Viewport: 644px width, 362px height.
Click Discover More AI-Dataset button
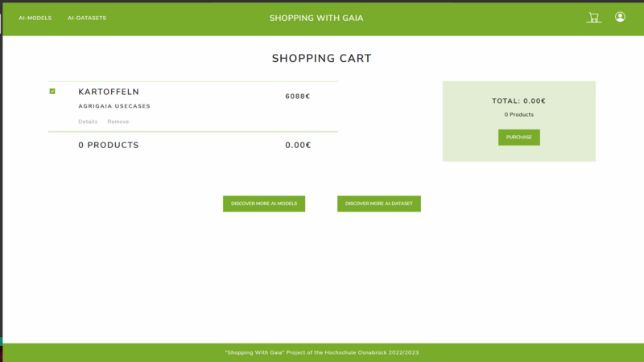click(x=378, y=204)
